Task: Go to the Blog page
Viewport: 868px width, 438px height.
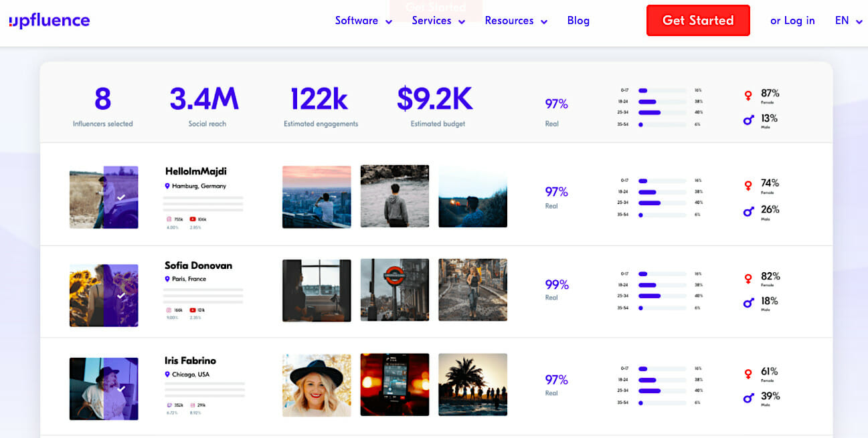Action: click(x=578, y=21)
